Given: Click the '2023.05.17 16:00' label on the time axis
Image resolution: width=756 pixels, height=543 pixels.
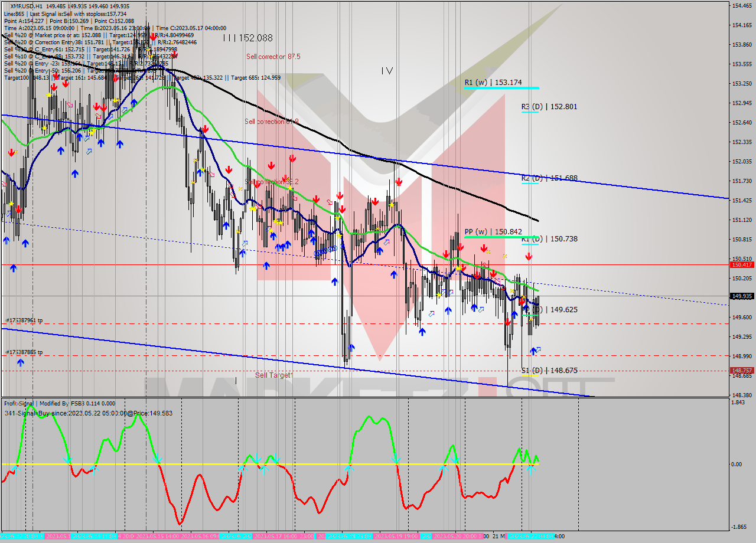Looking at the screenshot, I should click(275, 537).
